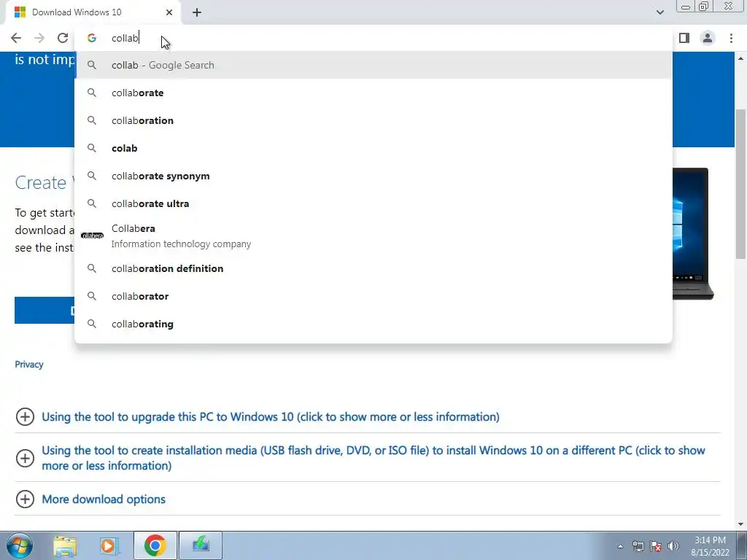747x560 pixels.
Task: Choose the 'collaborating' suggestion
Action: click(x=373, y=324)
